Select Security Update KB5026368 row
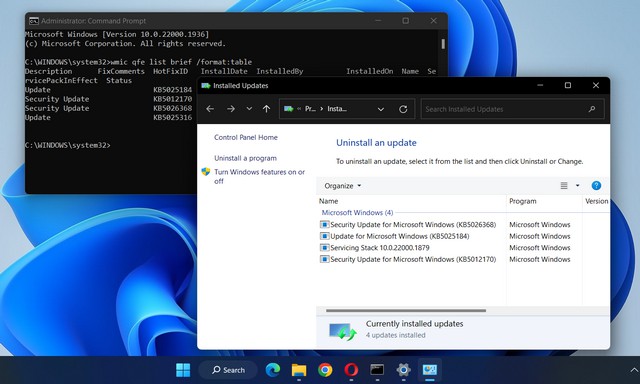 408,224
